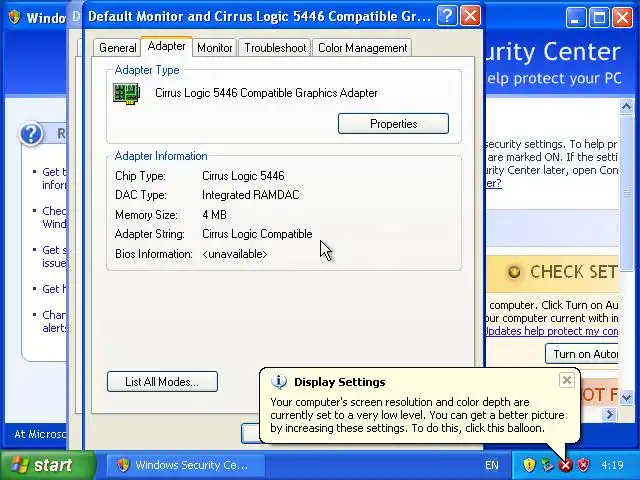
Task: Click the CHECK SETTINGS yellow bulb icon
Action: [x=514, y=272]
